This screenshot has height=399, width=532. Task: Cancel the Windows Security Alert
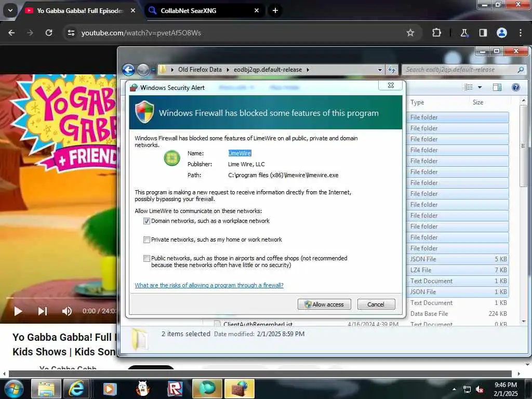click(x=376, y=304)
